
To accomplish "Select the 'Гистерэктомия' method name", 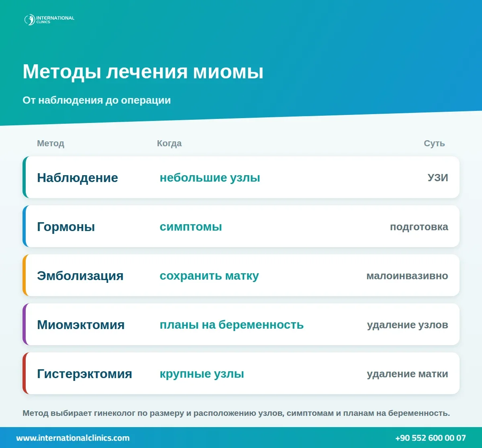I will (84, 374).
